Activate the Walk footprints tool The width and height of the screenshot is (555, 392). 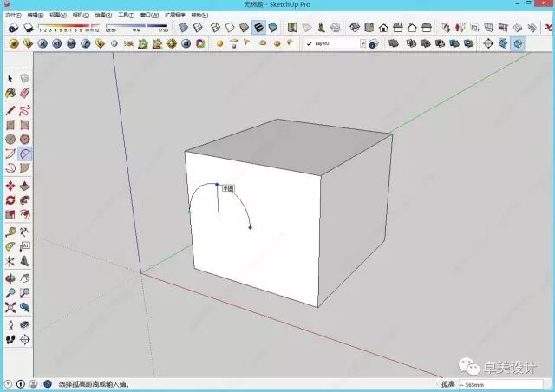(10, 340)
